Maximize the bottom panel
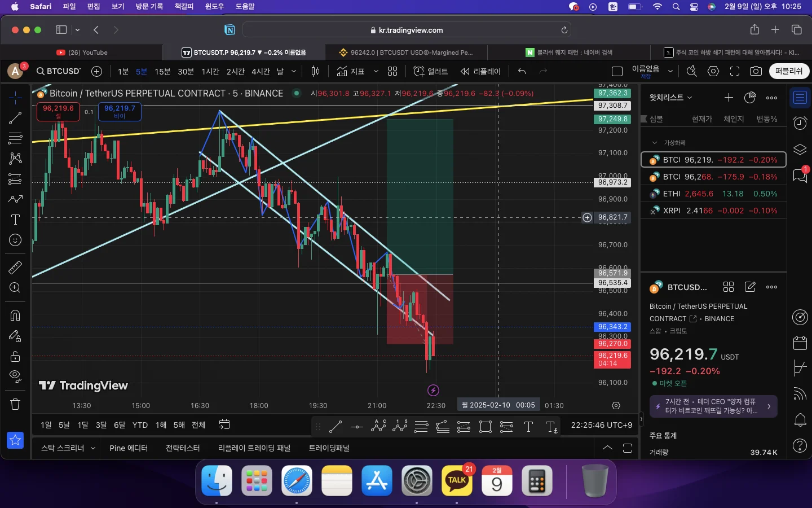812x508 pixels. click(x=628, y=448)
